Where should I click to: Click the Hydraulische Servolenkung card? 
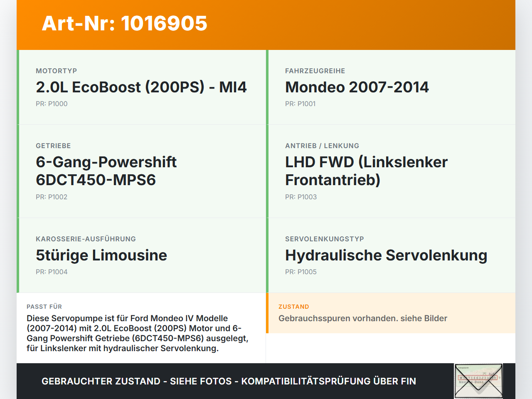pos(391,255)
